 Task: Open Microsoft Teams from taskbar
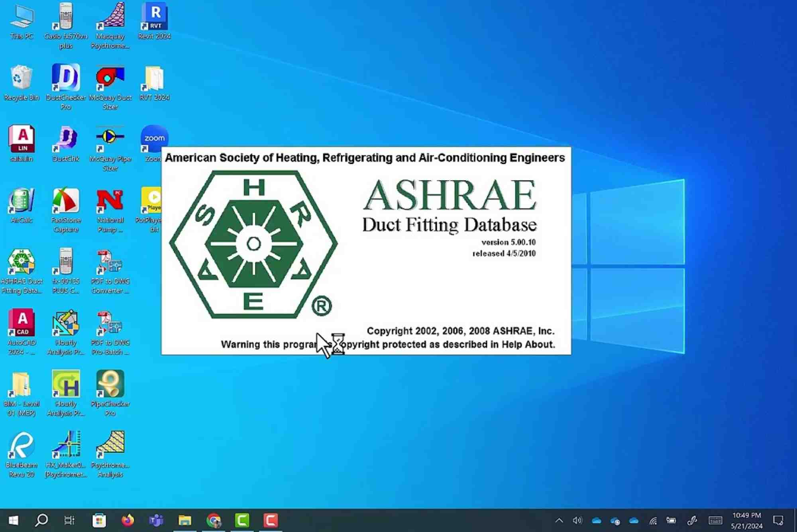click(156, 520)
